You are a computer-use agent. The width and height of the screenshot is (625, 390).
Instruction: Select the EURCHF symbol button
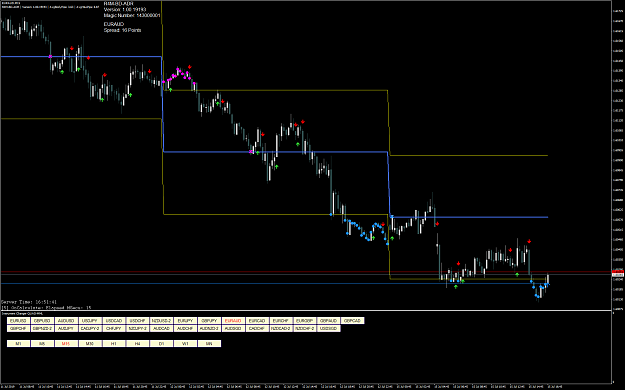[281, 321]
